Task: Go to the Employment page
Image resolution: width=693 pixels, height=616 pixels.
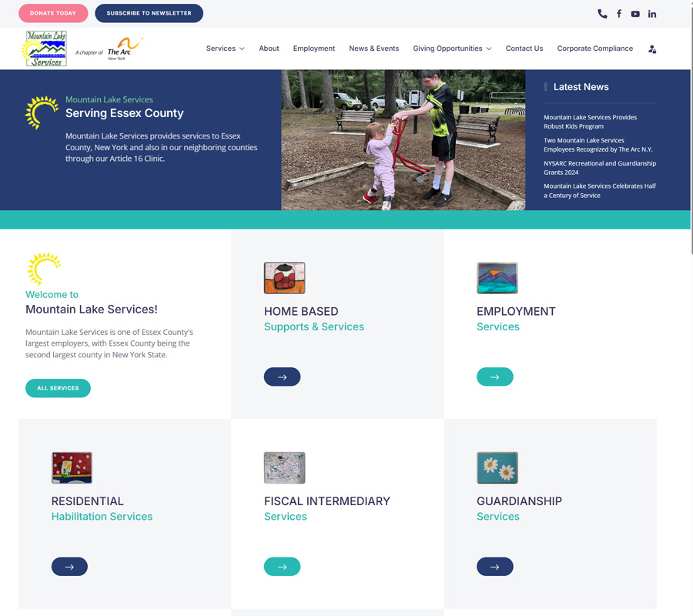Action: [x=314, y=49]
